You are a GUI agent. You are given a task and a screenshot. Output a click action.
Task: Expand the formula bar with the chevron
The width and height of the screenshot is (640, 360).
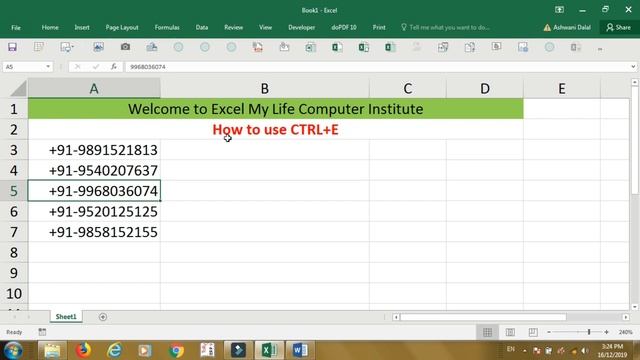pos(633,67)
